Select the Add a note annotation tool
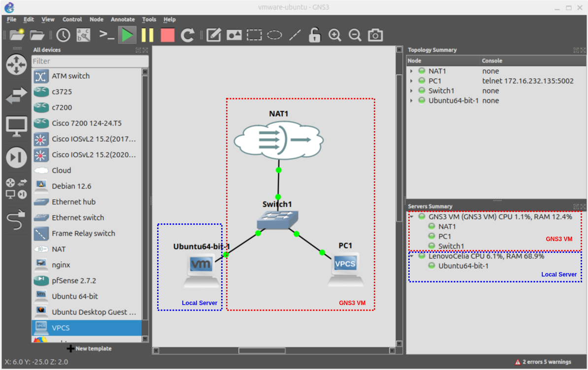588x370 pixels. pyautogui.click(x=213, y=35)
